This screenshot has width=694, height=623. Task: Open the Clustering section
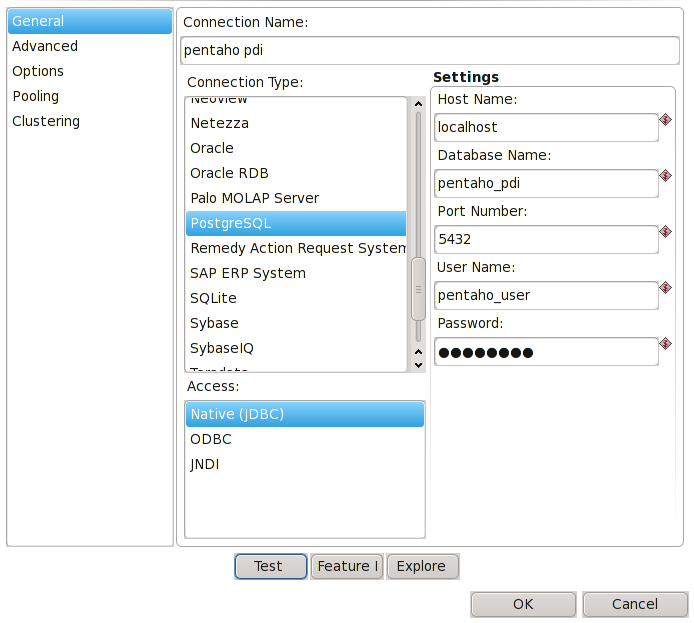click(90, 121)
